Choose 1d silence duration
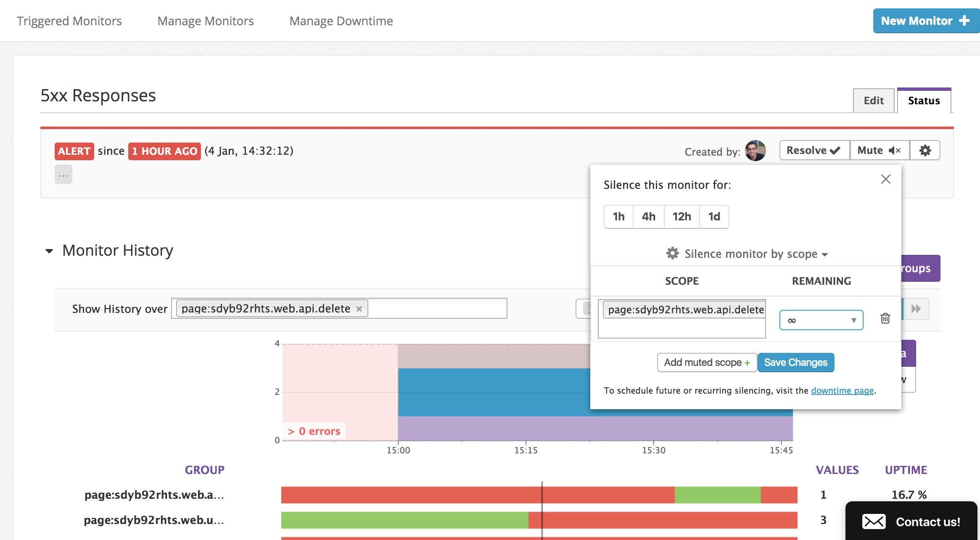The width and height of the screenshot is (980, 540). point(714,217)
